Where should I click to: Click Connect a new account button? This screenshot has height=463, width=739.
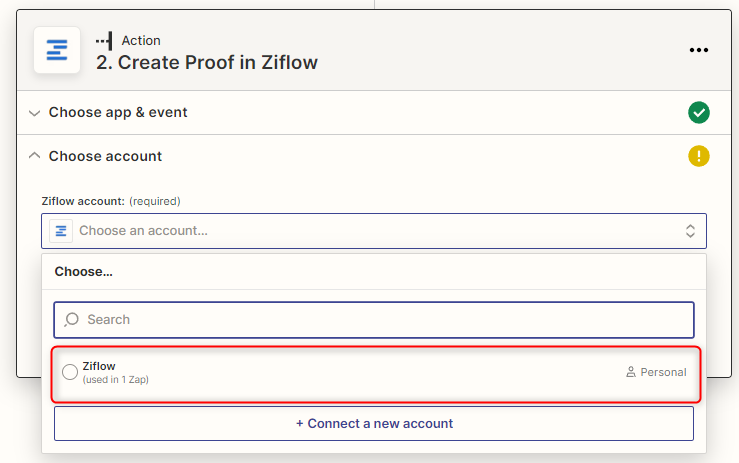pyautogui.click(x=374, y=423)
